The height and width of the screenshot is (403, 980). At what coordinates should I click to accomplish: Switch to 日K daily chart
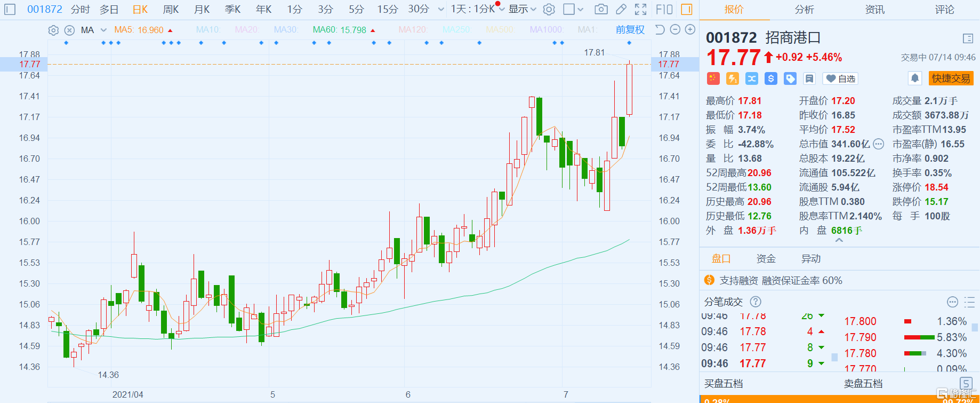[140, 9]
